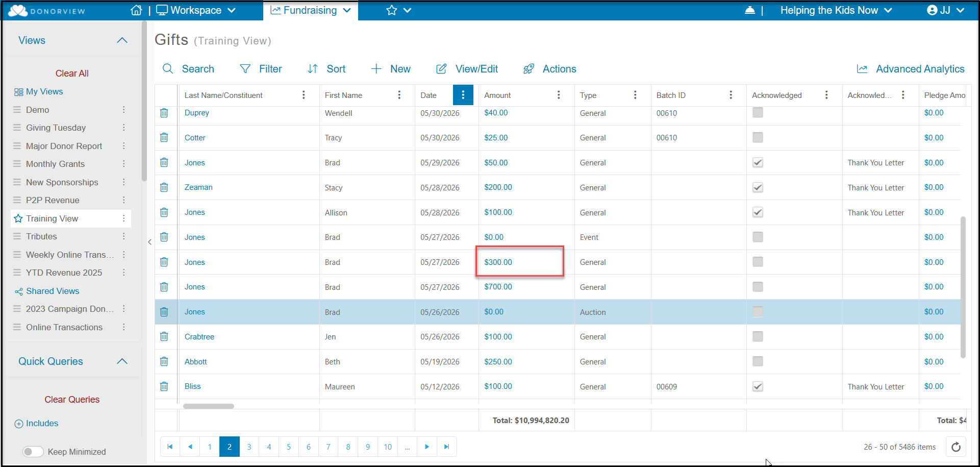Open Advanced Analytics
The height and width of the screenshot is (467, 980).
911,69
